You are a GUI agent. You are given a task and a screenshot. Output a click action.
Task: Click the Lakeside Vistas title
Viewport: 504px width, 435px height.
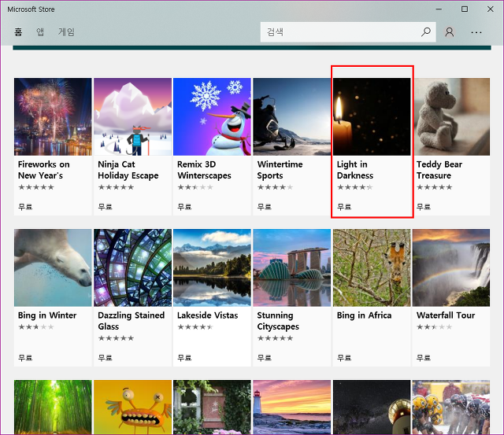pyautogui.click(x=208, y=315)
